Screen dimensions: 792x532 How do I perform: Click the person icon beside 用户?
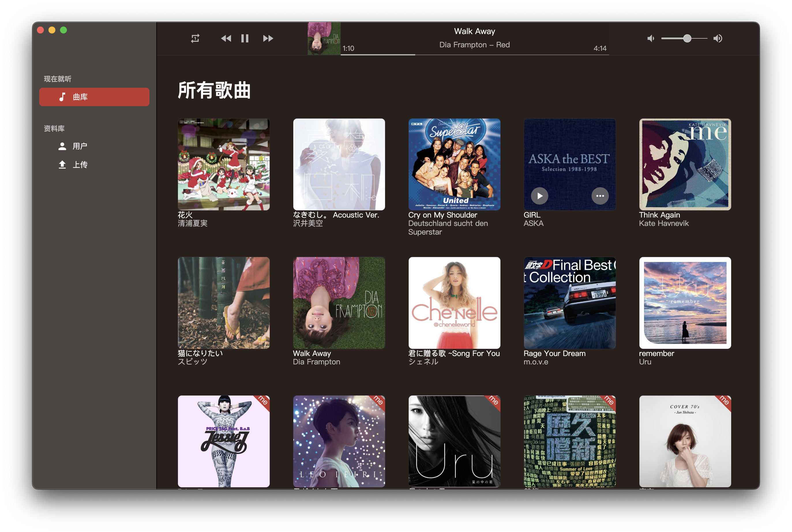pos(62,146)
